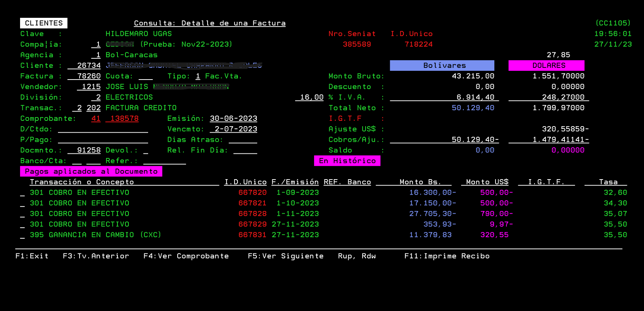
Task: Click the Dias Atraso field
Action: coord(243,140)
